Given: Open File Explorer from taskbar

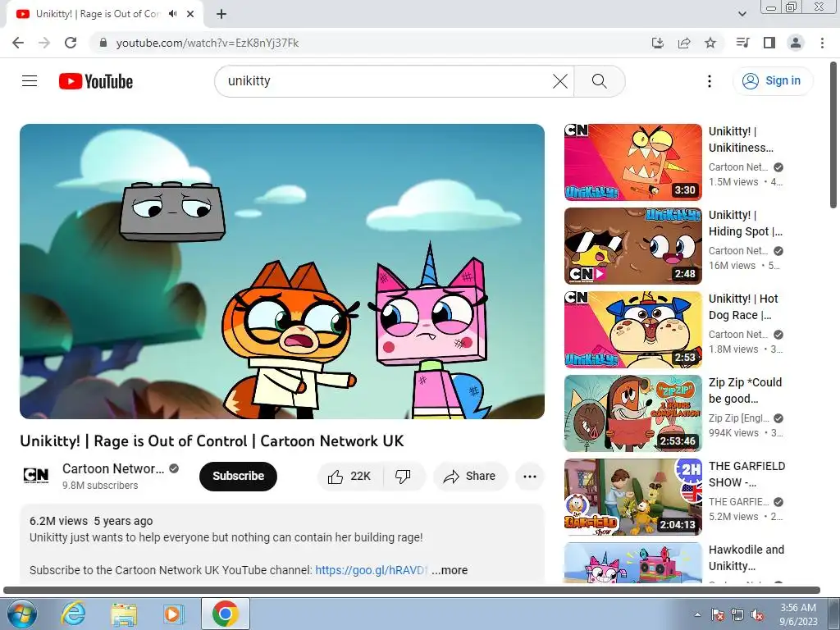Looking at the screenshot, I should point(123,614).
